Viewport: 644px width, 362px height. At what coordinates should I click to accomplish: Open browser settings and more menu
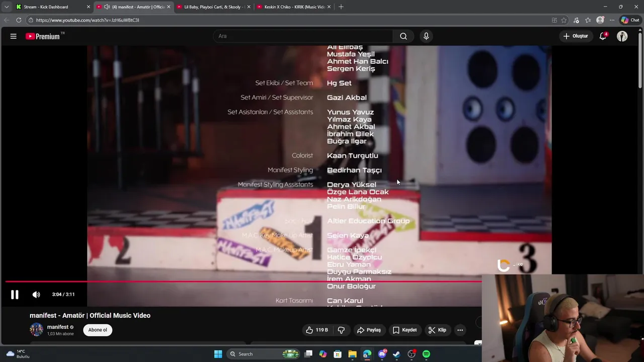[612, 20]
